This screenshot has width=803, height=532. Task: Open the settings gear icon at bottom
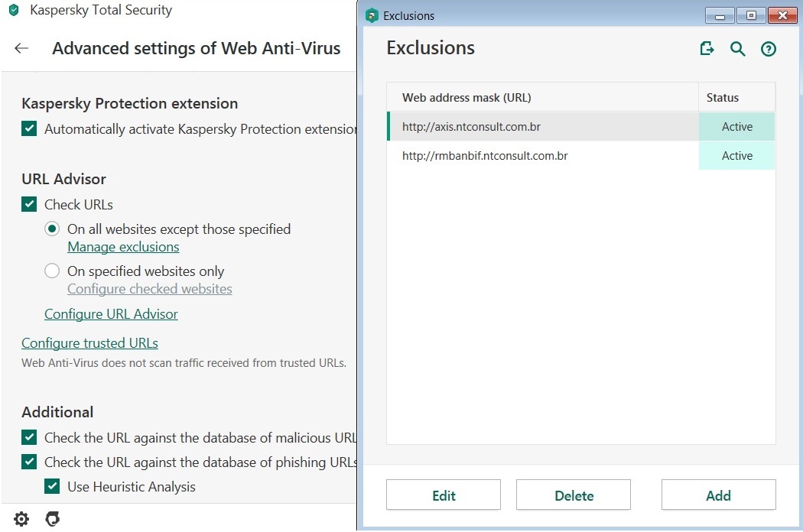[21, 520]
